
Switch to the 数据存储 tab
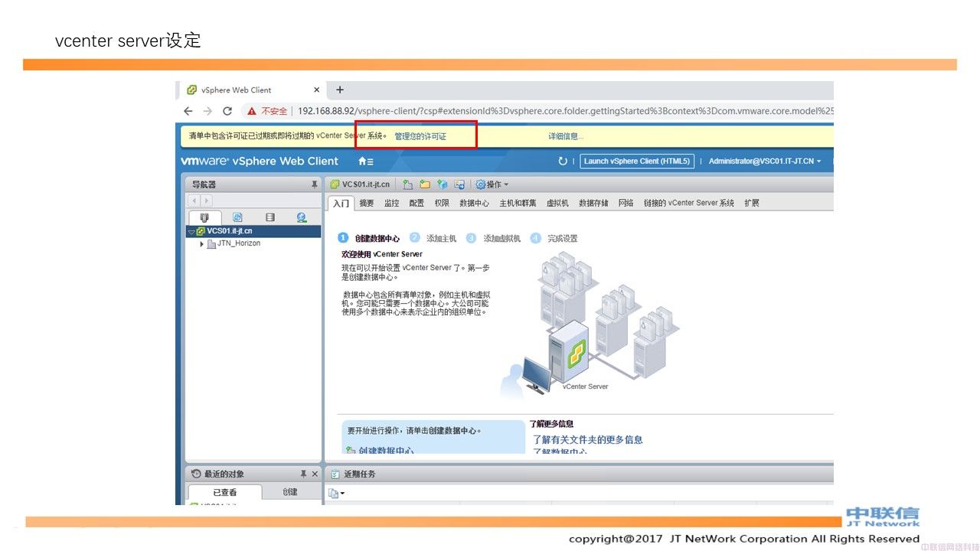(x=593, y=203)
